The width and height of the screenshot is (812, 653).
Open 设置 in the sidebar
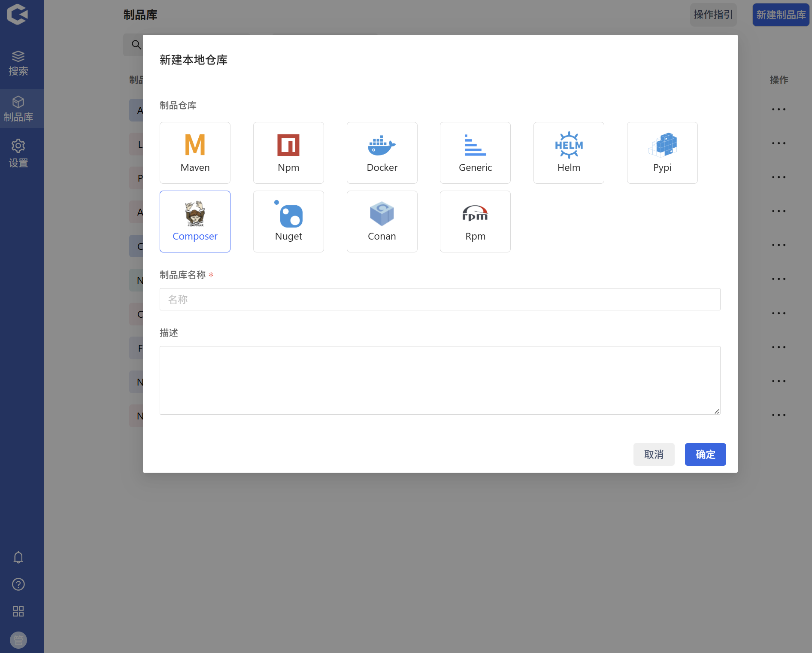(x=18, y=153)
